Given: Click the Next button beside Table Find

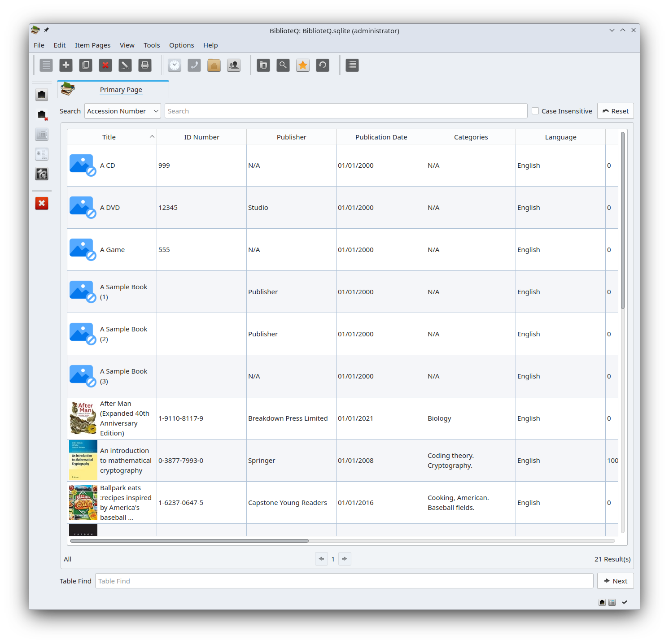Looking at the screenshot, I should 615,581.
